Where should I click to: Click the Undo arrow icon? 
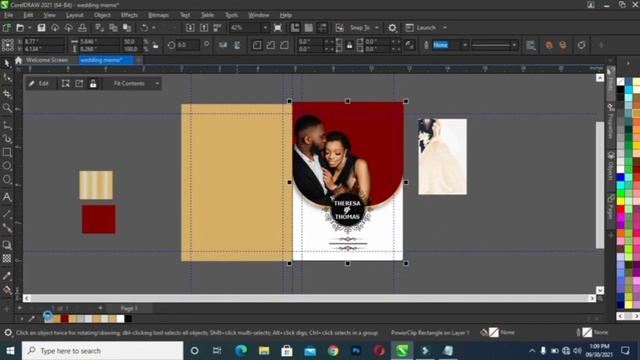pos(144,28)
